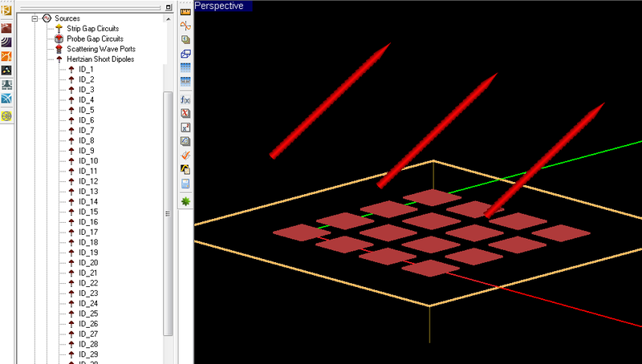Select dipole ID_22
This screenshot has width=642, height=364.
point(88,283)
